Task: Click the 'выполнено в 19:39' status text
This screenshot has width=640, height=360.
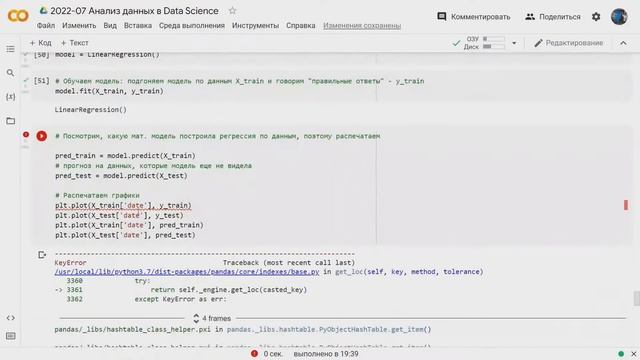Action: (x=326, y=354)
